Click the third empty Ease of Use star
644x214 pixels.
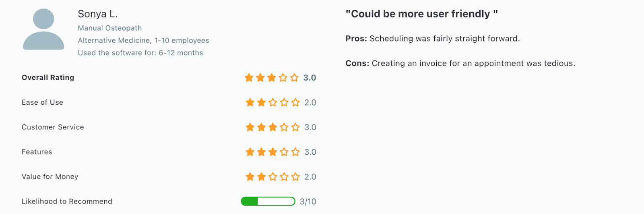(x=273, y=102)
